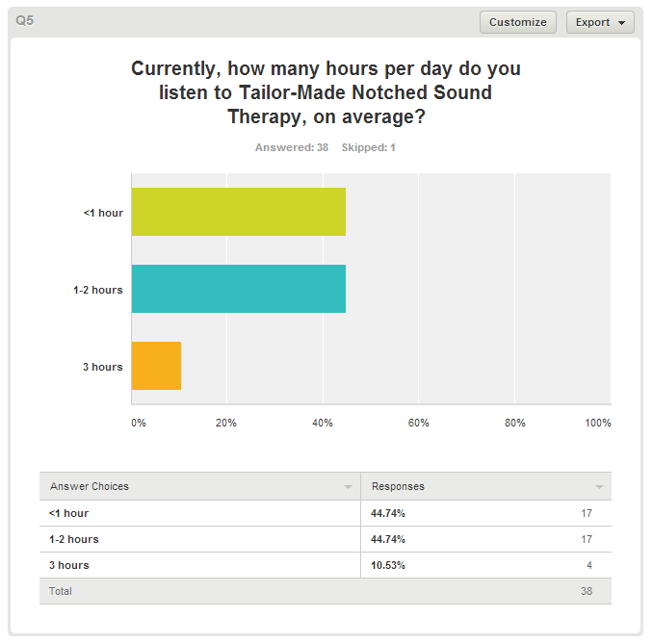Select the orange "3 hours" chart bar
Image resolution: width=653 pixels, height=644 pixels.
pos(156,366)
